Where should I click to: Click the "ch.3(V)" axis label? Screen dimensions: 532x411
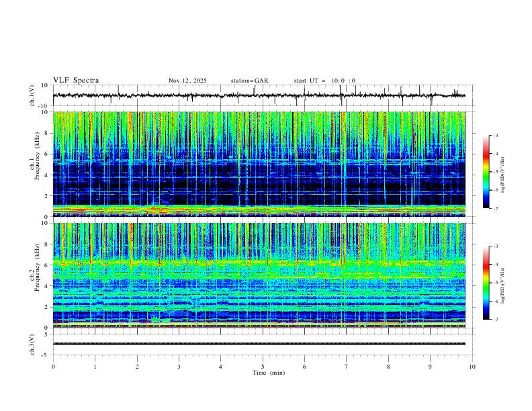[x=32, y=345]
